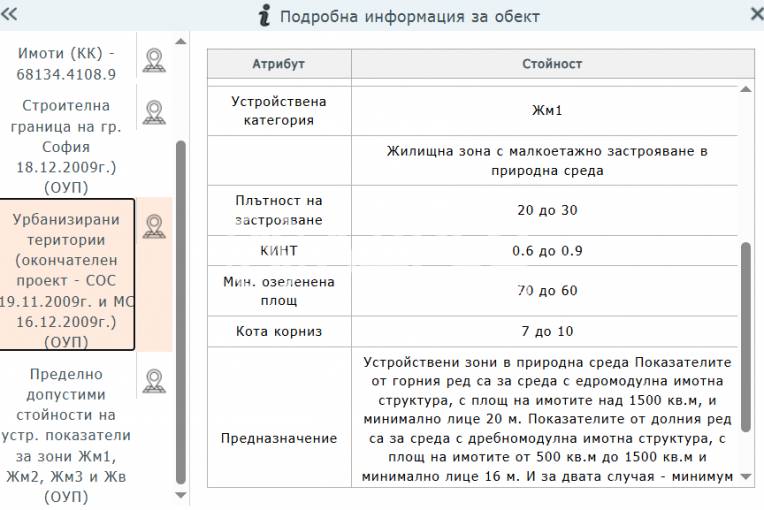The image size is (764, 510).
Task: Click the Устройствени зони в природна среда description
Action: click(x=547, y=419)
